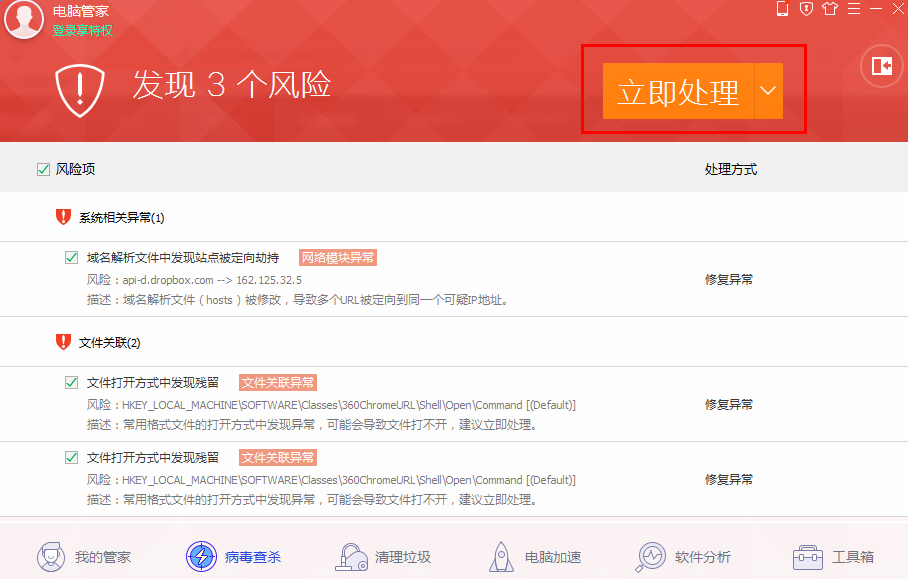The image size is (908, 579).
Task: Click the 工具箱 toolbox icon
Action: coord(807,558)
